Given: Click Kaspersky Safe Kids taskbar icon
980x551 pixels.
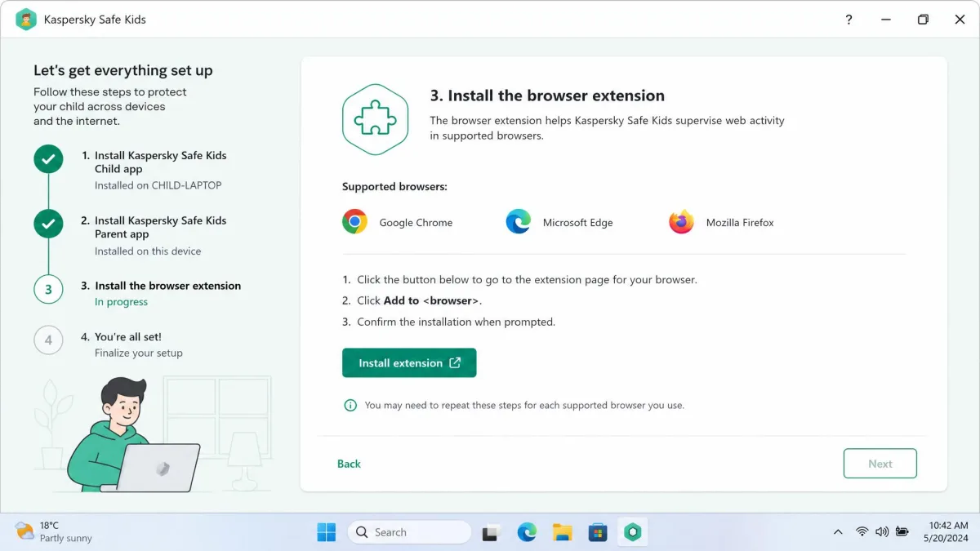Looking at the screenshot, I should (x=633, y=532).
